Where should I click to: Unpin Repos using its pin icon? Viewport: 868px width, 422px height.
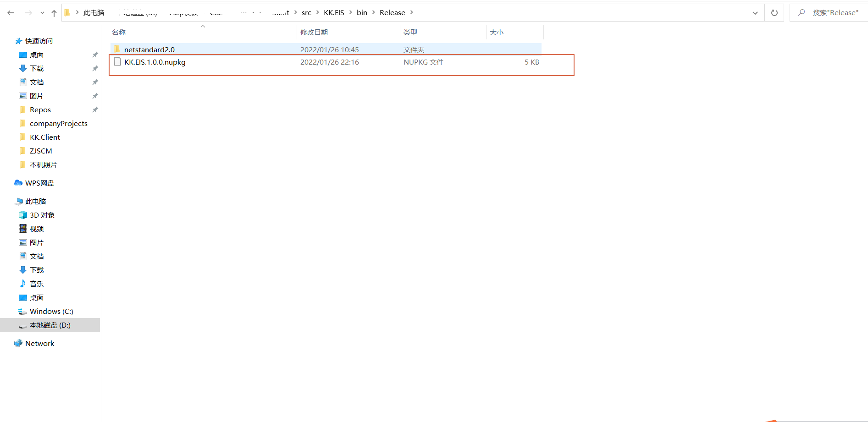(x=95, y=110)
